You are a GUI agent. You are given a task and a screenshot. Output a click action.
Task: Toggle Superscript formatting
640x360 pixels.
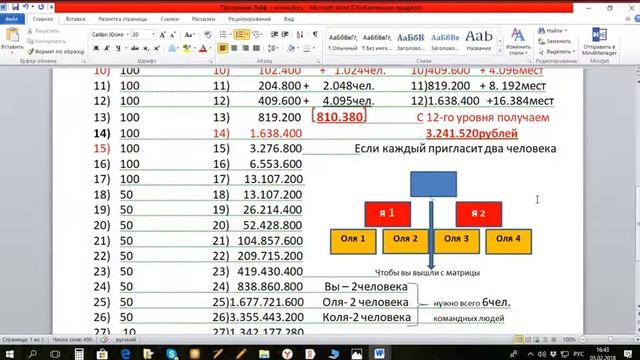tap(156, 49)
